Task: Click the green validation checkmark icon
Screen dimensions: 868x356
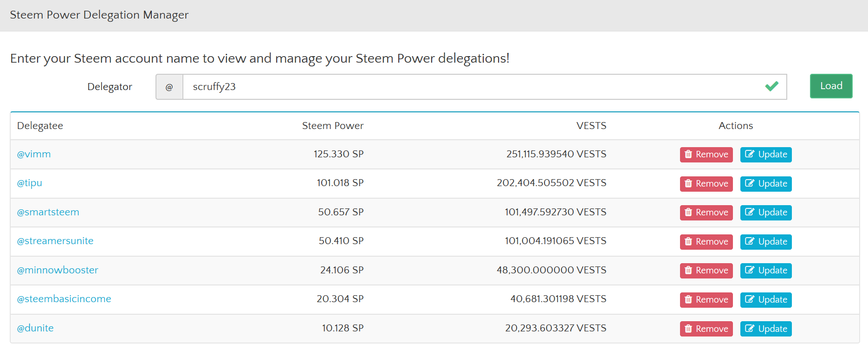Action: (771, 86)
